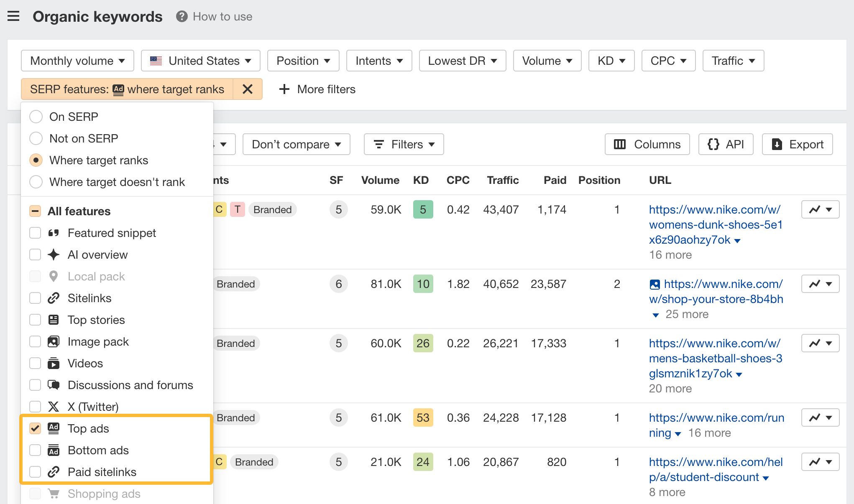The width and height of the screenshot is (854, 504).
Task: Open trend chart icon for first keyword row
Action: coord(815,209)
